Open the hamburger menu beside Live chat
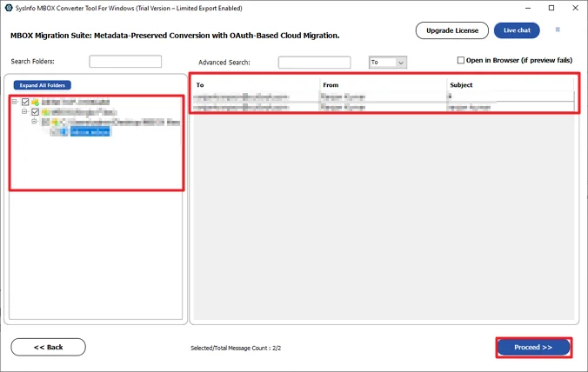 point(558,30)
